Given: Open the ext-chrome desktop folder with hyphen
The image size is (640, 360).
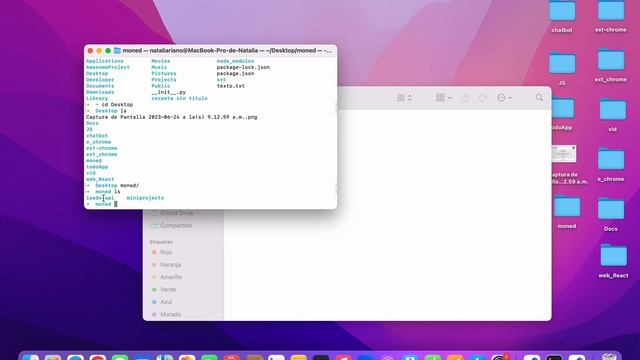Looking at the screenshot, I should click(611, 11).
